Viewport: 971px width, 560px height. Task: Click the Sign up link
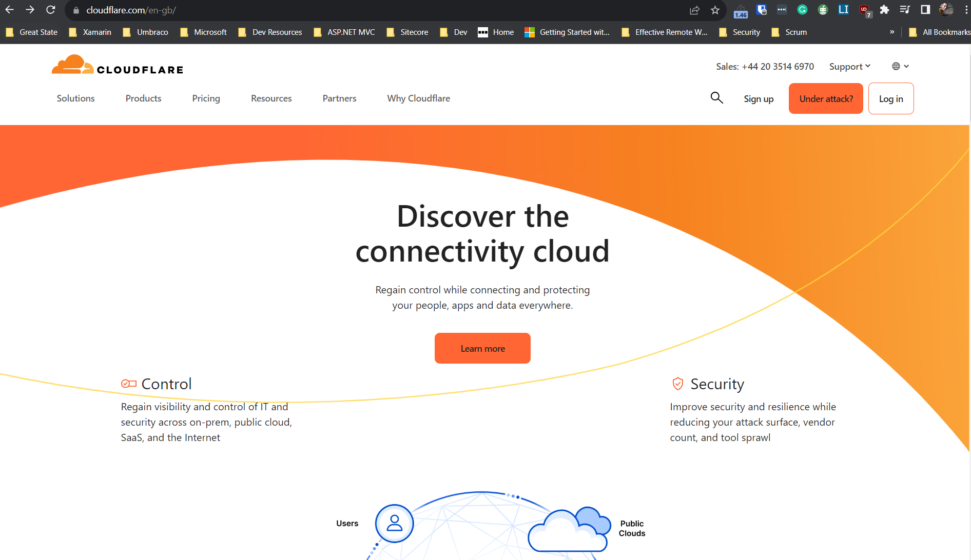(x=759, y=99)
